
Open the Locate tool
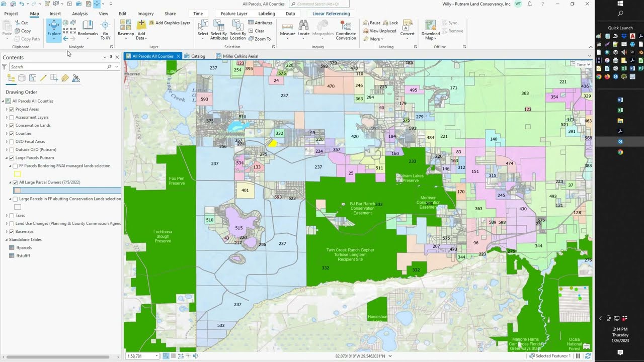pyautogui.click(x=303, y=30)
